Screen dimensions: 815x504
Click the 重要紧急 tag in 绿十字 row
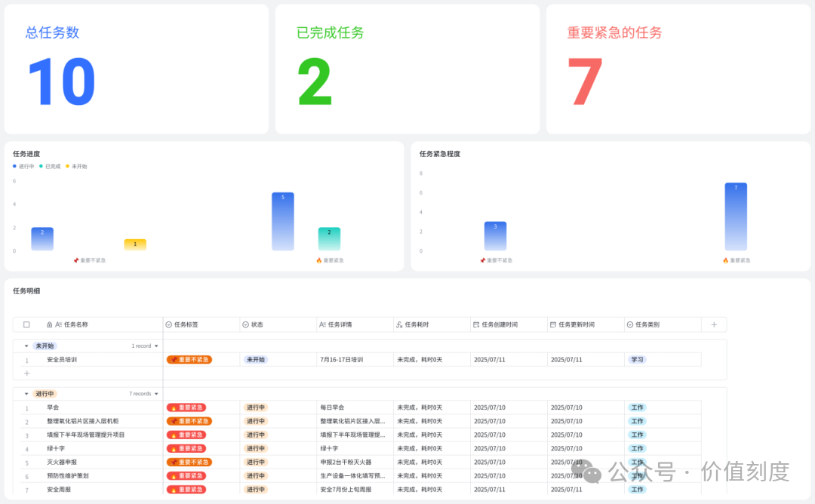(186, 448)
